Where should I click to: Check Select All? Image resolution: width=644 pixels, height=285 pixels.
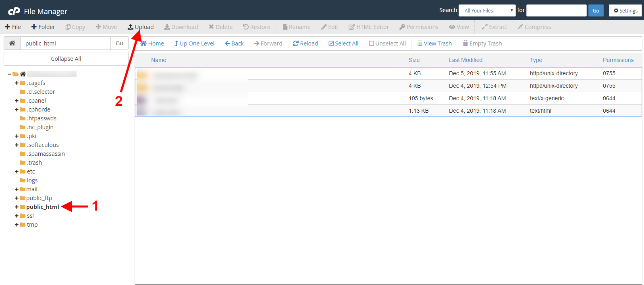(x=343, y=43)
